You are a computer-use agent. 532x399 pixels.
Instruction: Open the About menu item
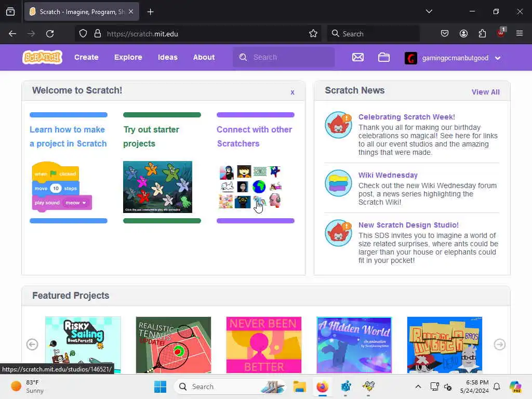click(x=204, y=57)
